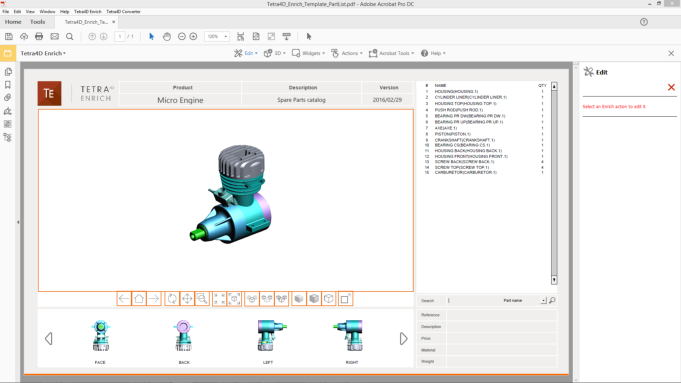Open the zoom percentage dropdown
The width and height of the screenshot is (681, 383).
pos(226,36)
